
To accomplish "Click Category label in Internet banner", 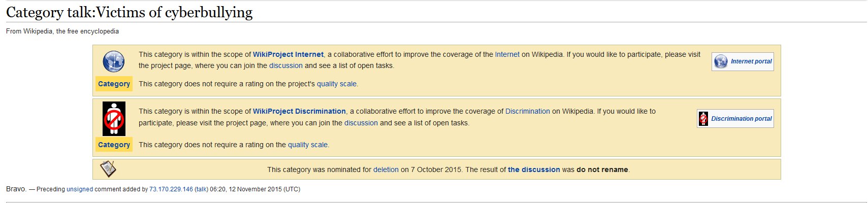I will point(114,84).
